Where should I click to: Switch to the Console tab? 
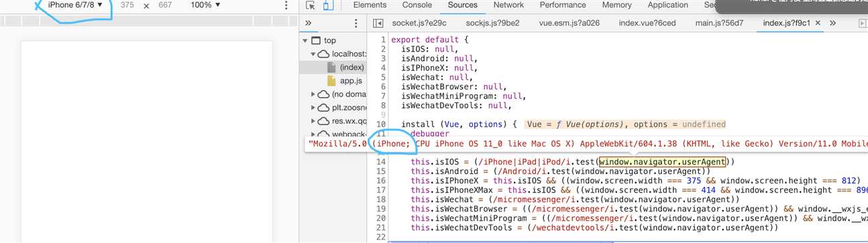(x=417, y=5)
